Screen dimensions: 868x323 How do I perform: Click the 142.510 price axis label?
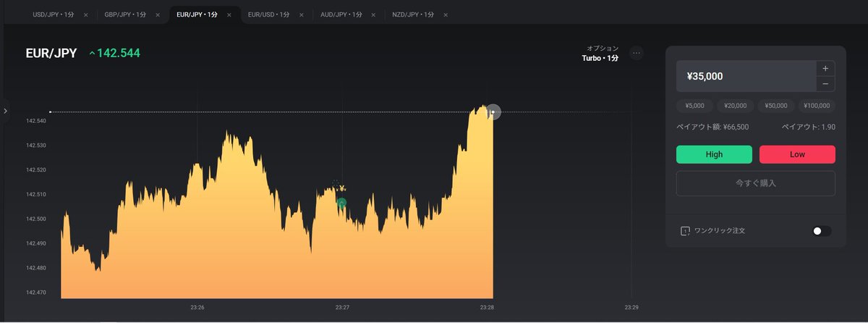(x=35, y=194)
